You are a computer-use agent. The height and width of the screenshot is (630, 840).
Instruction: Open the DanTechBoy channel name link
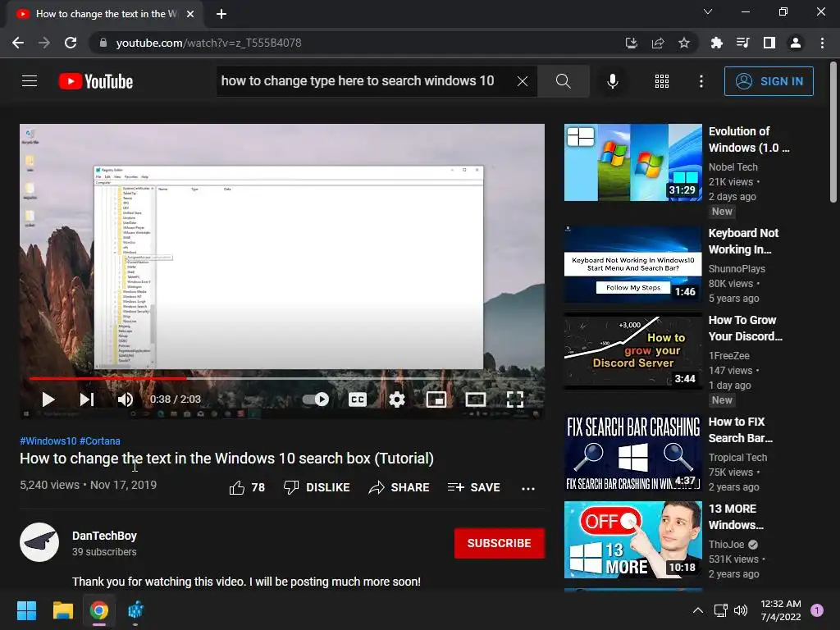click(104, 536)
